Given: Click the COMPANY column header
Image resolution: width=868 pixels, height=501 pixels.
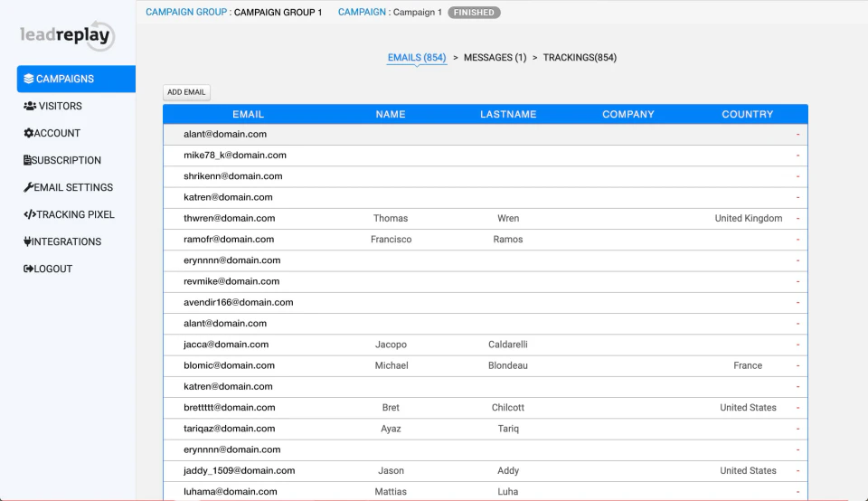Looking at the screenshot, I should [628, 114].
